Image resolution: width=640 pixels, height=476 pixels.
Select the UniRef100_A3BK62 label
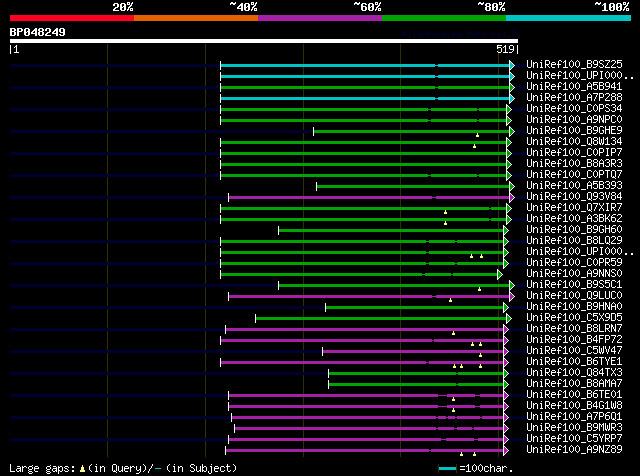coord(574,219)
